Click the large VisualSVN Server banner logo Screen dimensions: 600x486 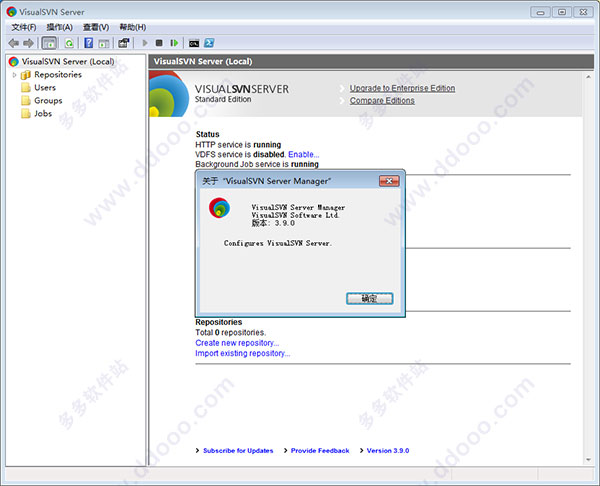pos(169,94)
